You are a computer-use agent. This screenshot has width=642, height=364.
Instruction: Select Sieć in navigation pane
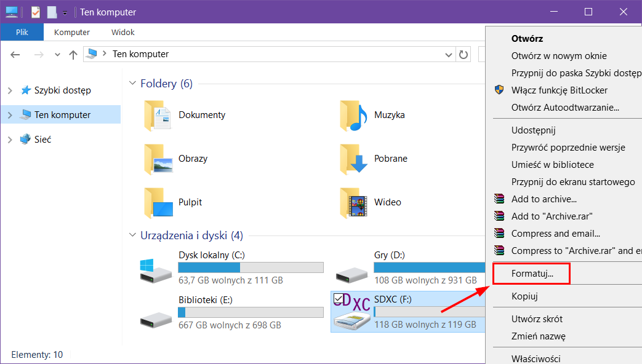point(42,140)
